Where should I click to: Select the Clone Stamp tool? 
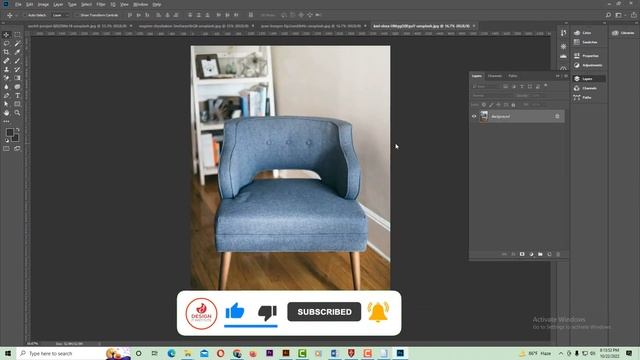click(x=6, y=69)
